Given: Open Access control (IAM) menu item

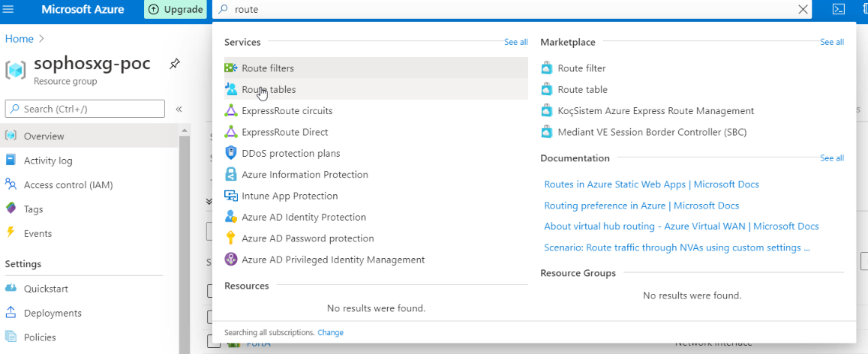Looking at the screenshot, I should (x=68, y=184).
